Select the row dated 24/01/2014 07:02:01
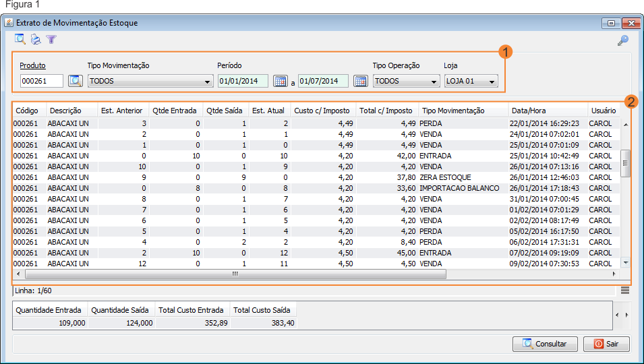The width and height of the screenshot is (644, 364). (316, 134)
